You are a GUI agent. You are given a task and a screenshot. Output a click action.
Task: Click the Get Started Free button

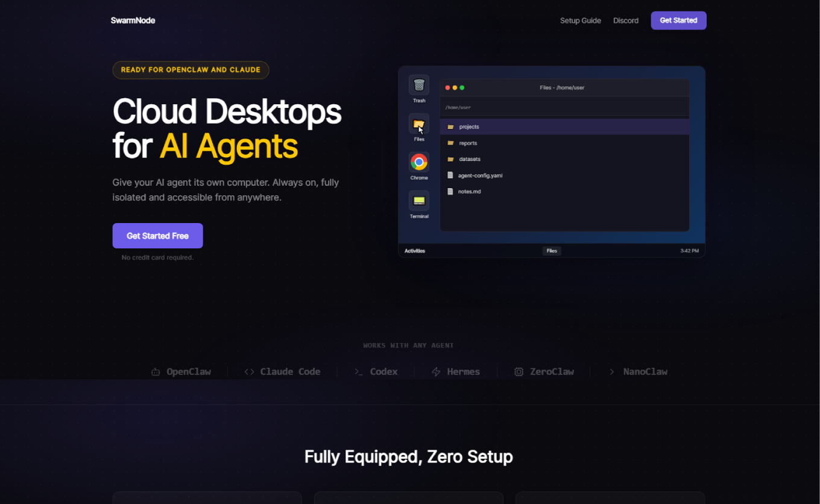pos(157,236)
